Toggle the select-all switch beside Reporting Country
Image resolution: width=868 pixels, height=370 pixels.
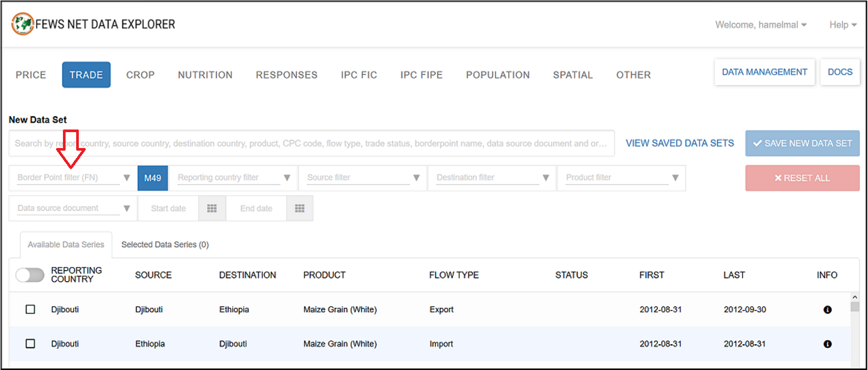pyautogui.click(x=30, y=275)
